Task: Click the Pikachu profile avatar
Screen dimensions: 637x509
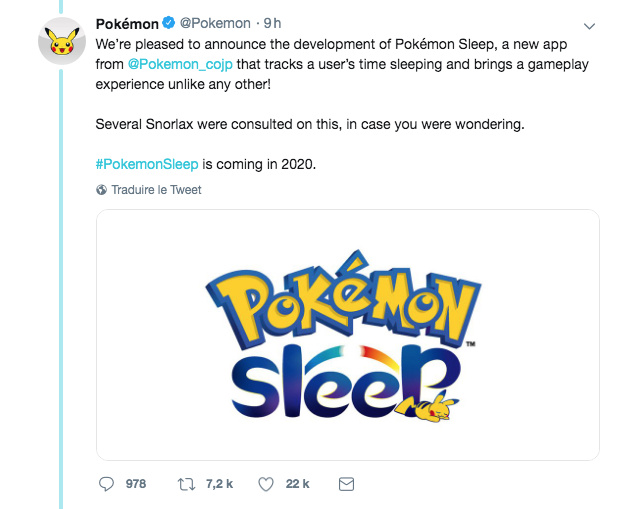Action: [x=62, y=41]
